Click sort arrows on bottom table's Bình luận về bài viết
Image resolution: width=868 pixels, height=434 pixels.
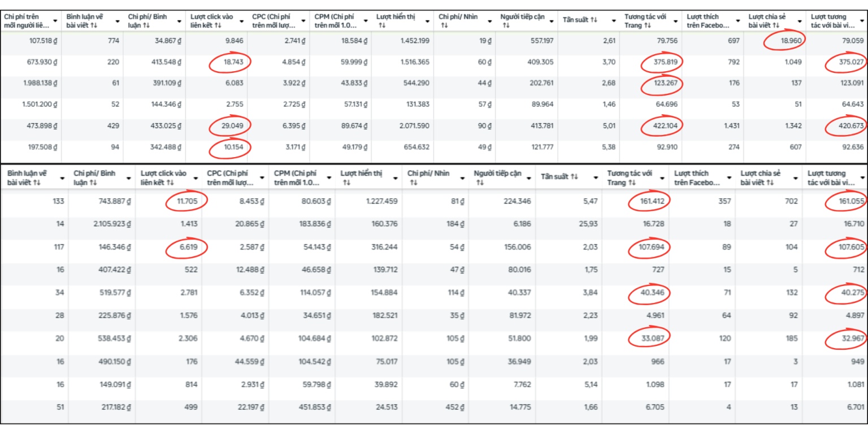click(x=37, y=183)
